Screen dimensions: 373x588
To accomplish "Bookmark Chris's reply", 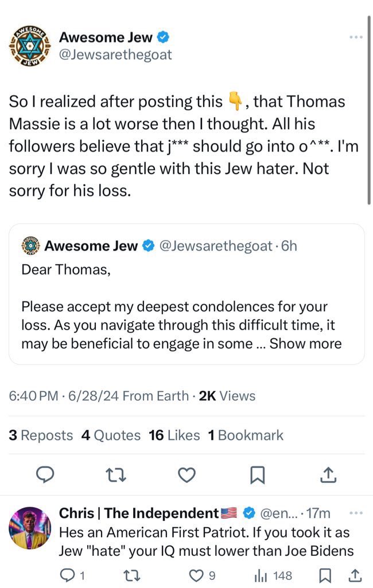I will point(325,575).
